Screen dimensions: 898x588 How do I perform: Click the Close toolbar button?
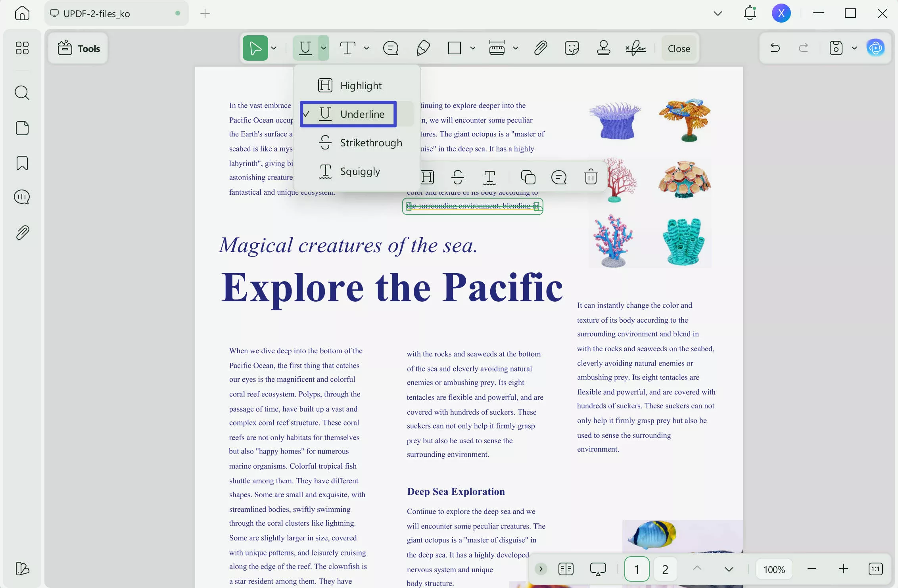pyautogui.click(x=679, y=48)
